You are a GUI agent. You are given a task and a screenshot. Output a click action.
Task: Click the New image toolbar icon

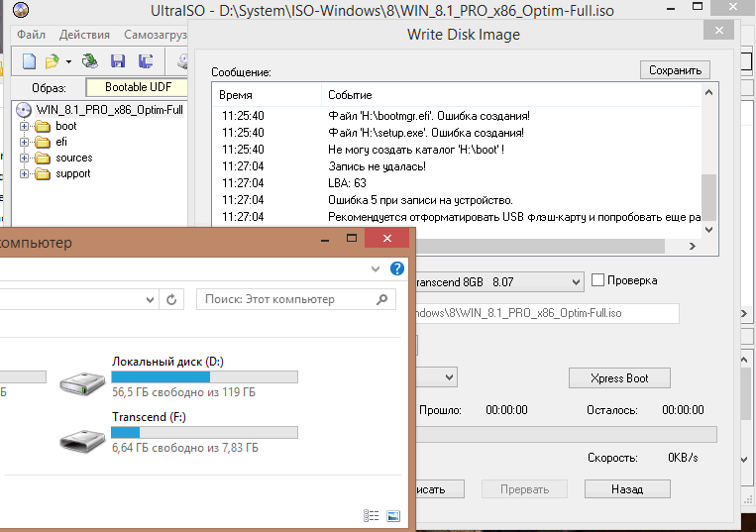pyautogui.click(x=29, y=61)
